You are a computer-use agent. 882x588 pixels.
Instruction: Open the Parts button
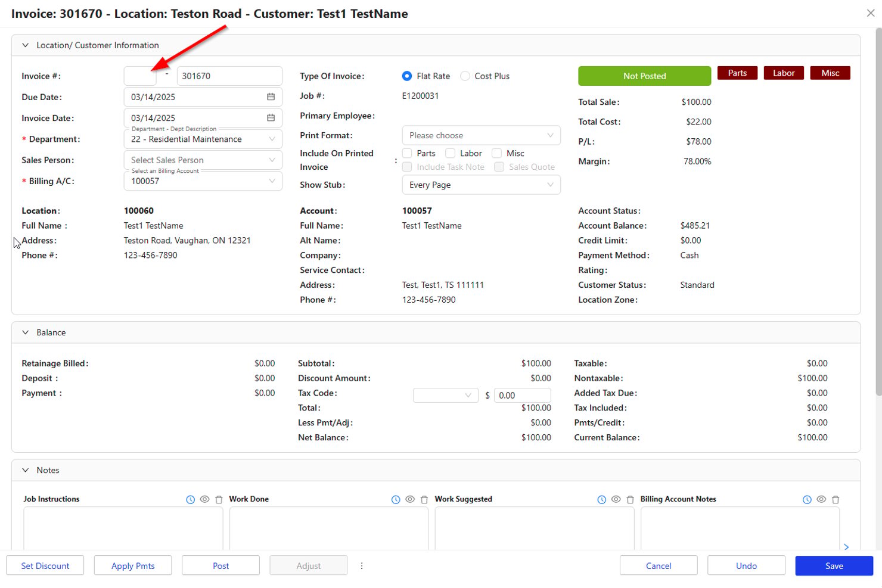[x=737, y=73]
